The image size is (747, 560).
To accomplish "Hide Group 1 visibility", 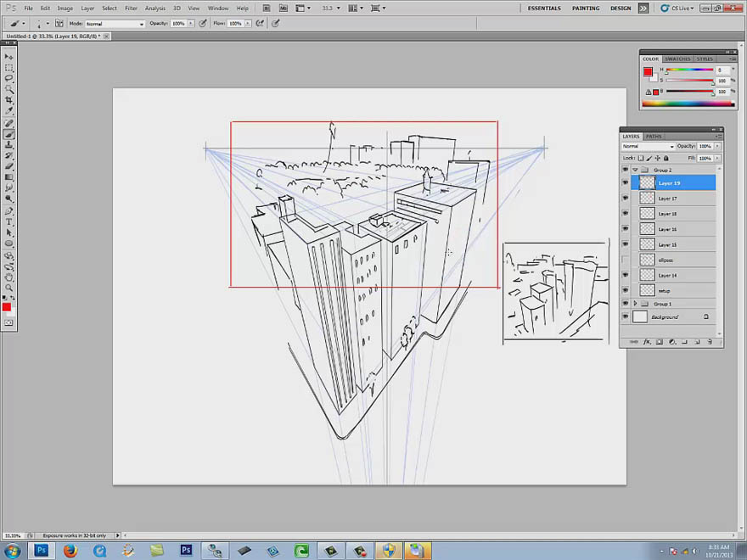I will [625, 304].
